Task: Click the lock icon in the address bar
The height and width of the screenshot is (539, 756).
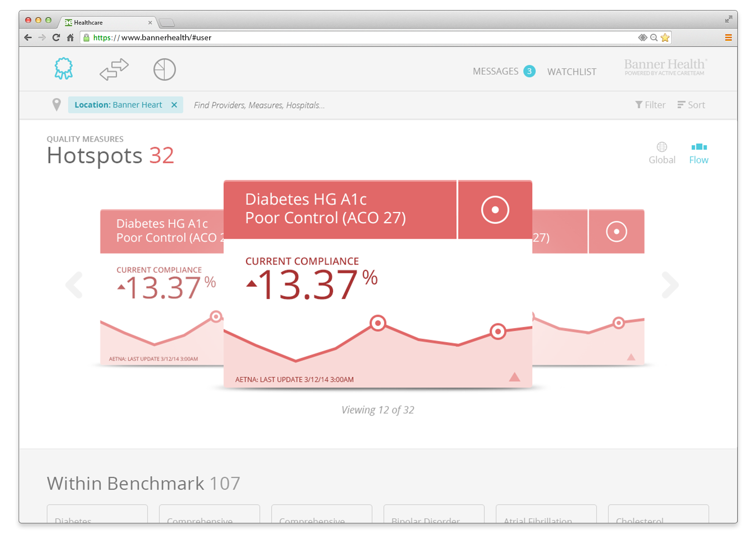Action: click(x=86, y=37)
